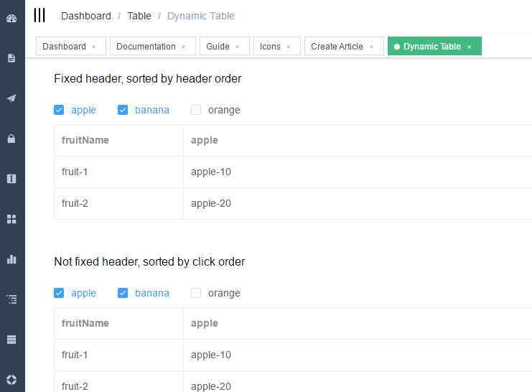This screenshot has width=532, height=392.
Task: Uncheck apple in the fixed header section
Action: tap(59, 110)
